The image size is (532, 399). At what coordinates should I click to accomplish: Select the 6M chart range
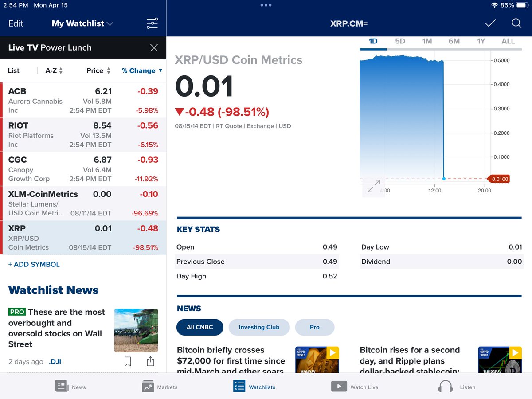454,41
